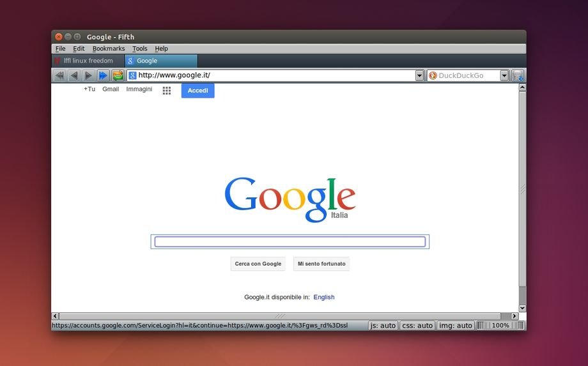588x366 pixels.
Task: Click the blue Accedi sign-in button
Action: pyautogui.click(x=197, y=91)
